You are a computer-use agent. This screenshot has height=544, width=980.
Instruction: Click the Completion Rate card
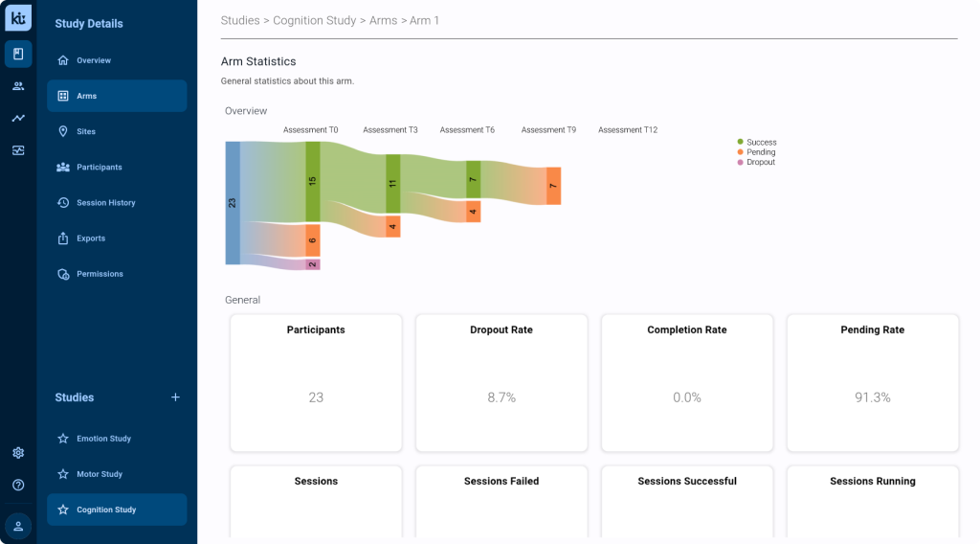pyautogui.click(x=687, y=383)
